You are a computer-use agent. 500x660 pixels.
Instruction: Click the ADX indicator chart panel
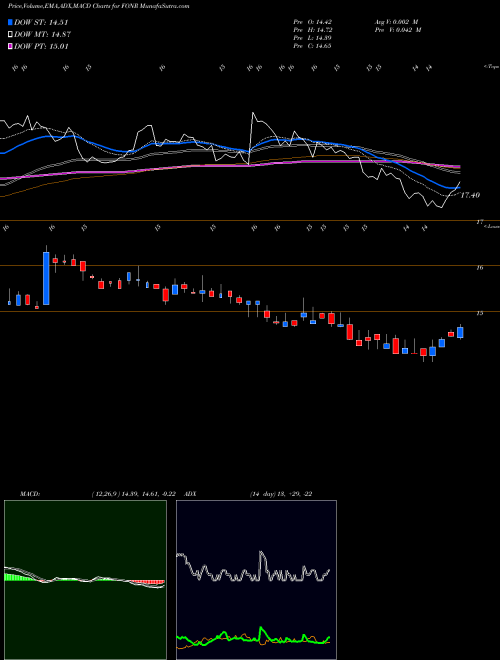(256, 580)
